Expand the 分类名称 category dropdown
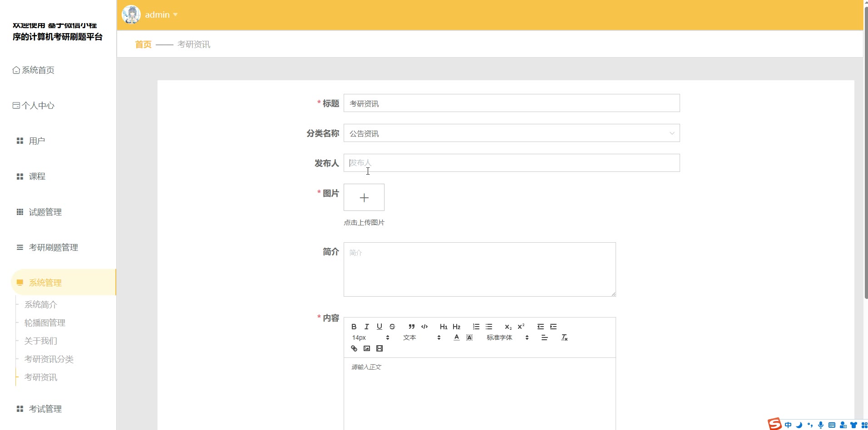 pos(511,133)
